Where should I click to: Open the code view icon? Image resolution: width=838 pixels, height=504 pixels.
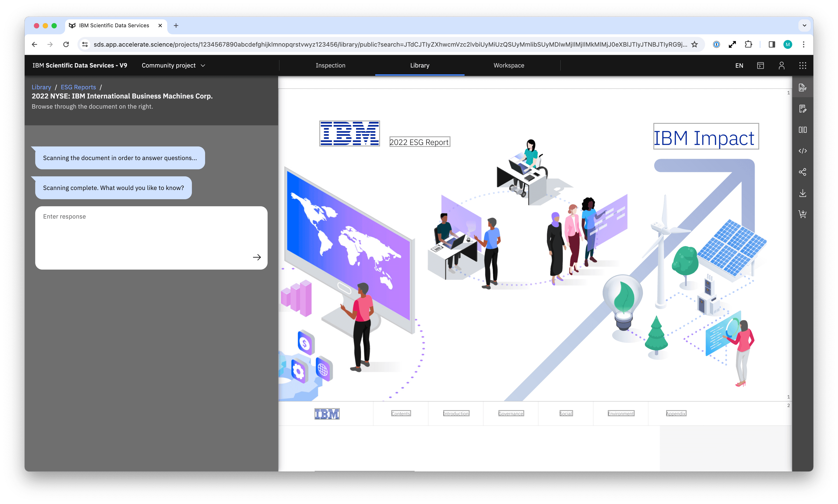click(802, 151)
